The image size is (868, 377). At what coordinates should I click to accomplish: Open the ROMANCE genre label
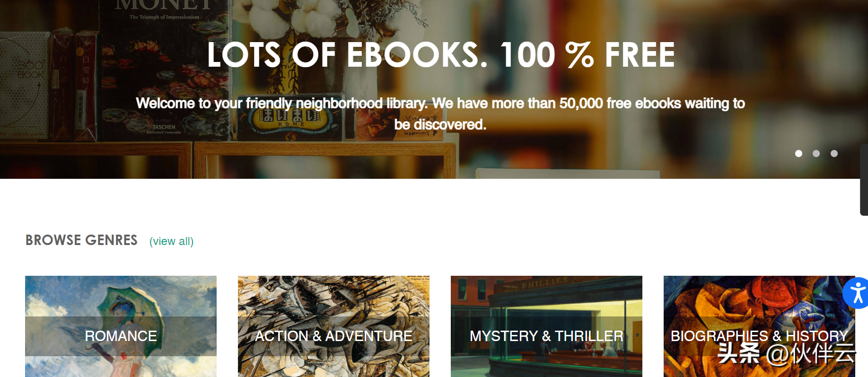click(121, 336)
